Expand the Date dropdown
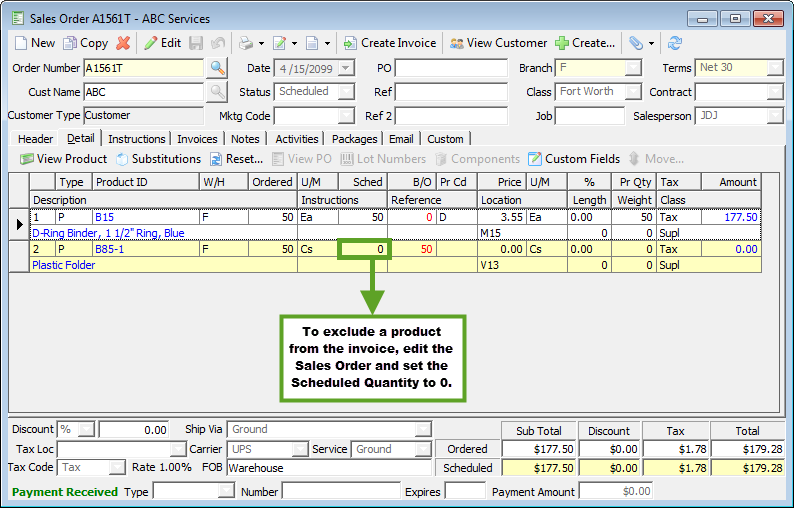The image size is (794, 508). pos(346,68)
